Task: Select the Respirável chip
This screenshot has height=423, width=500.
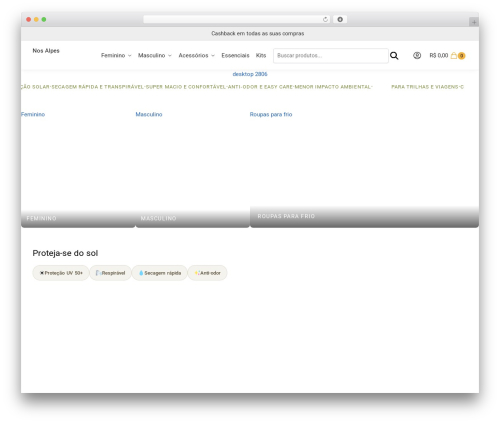Action: (110, 273)
